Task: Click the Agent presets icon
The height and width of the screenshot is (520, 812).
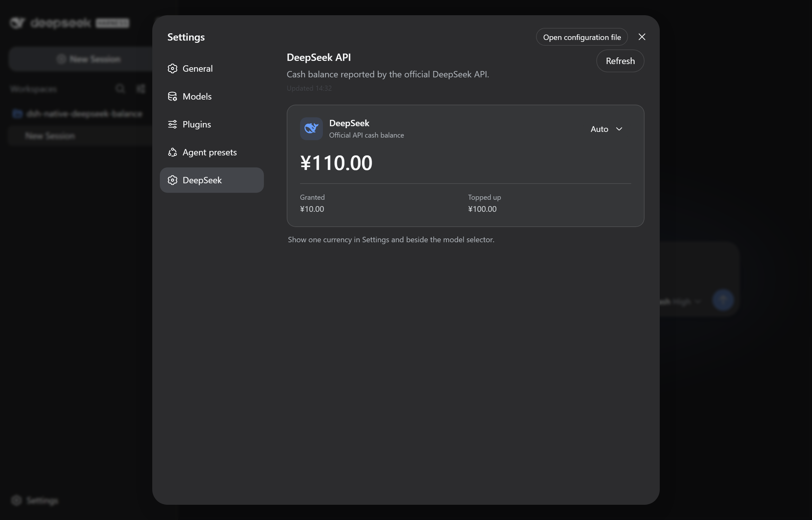Action: click(x=172, y=152)
